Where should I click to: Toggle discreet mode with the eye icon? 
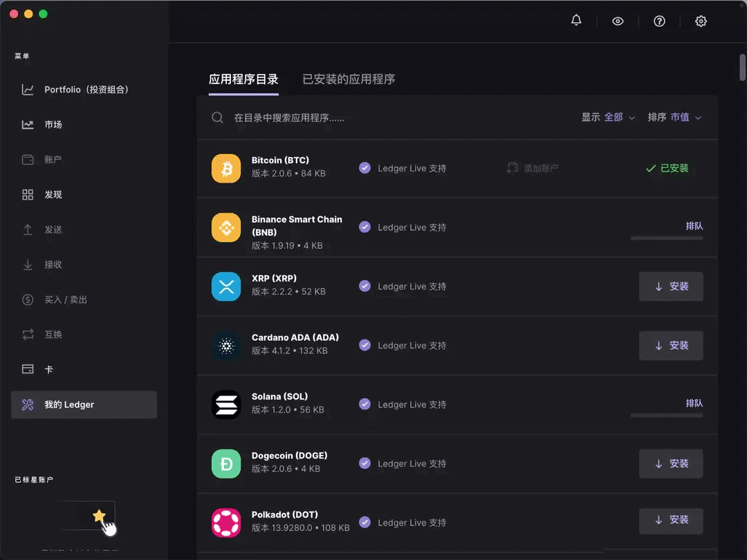point(618,21)
